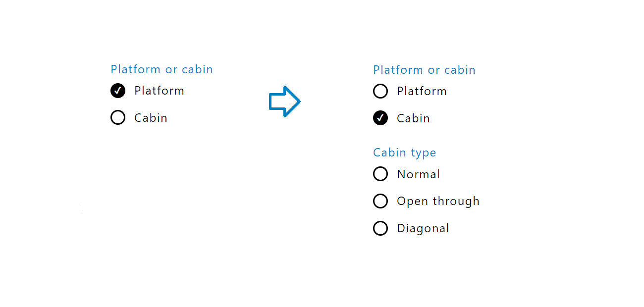Click the Open through label text
This screenshot has height=307, width=644.
click(x=438, y=201)
